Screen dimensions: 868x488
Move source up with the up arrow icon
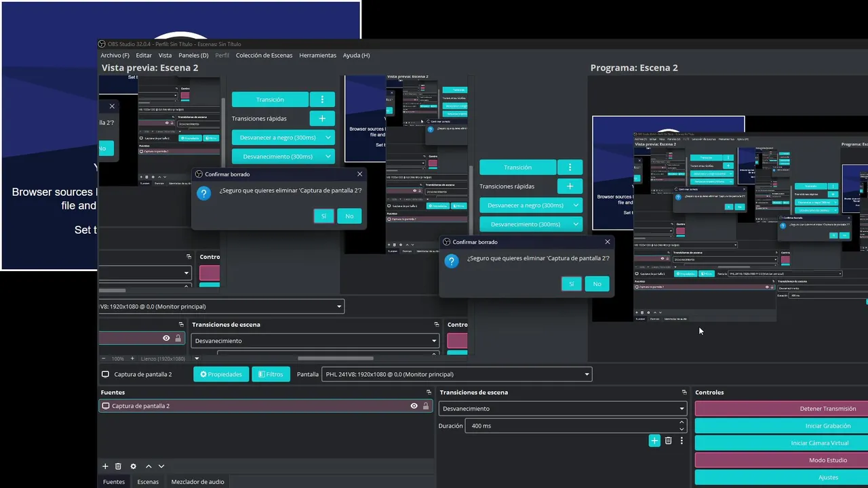[149, 466]
